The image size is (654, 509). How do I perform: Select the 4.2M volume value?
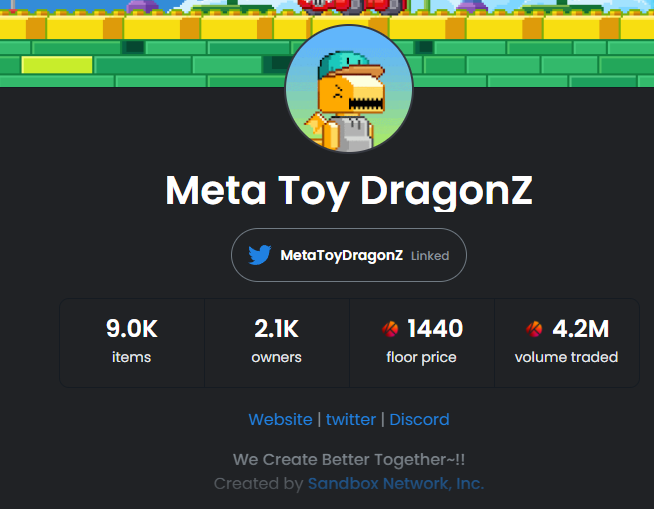581,328
